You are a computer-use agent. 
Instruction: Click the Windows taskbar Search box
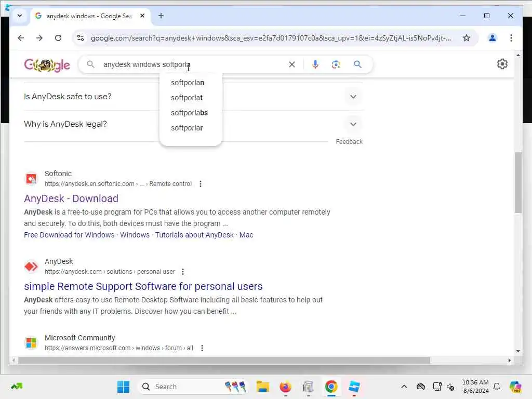[x=193, y=387]
